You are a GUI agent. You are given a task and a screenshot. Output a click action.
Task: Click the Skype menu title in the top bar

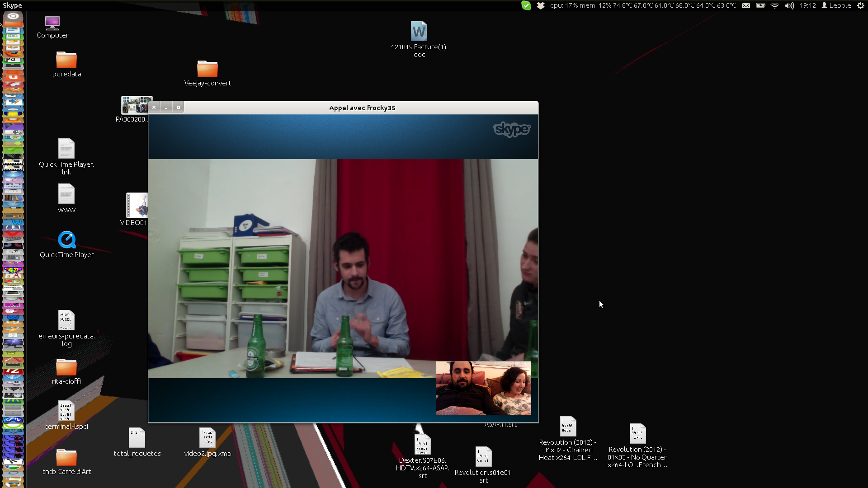point(12,5)
